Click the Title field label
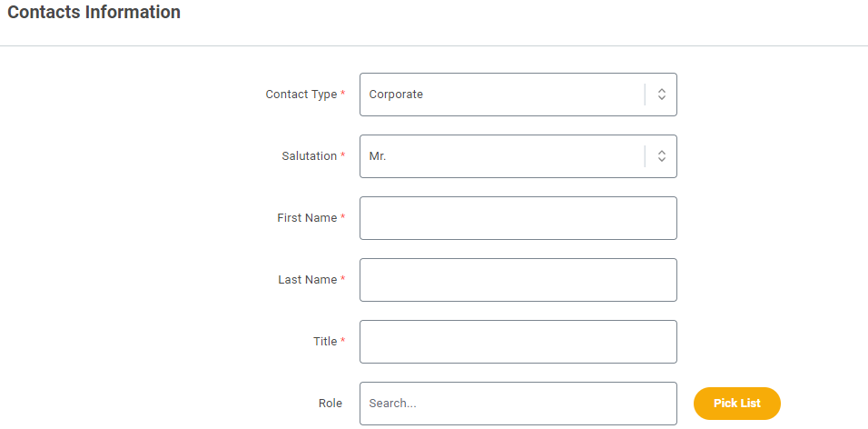Image resolution: width=868 pixels, height=429 pixels. coord(325,342)
